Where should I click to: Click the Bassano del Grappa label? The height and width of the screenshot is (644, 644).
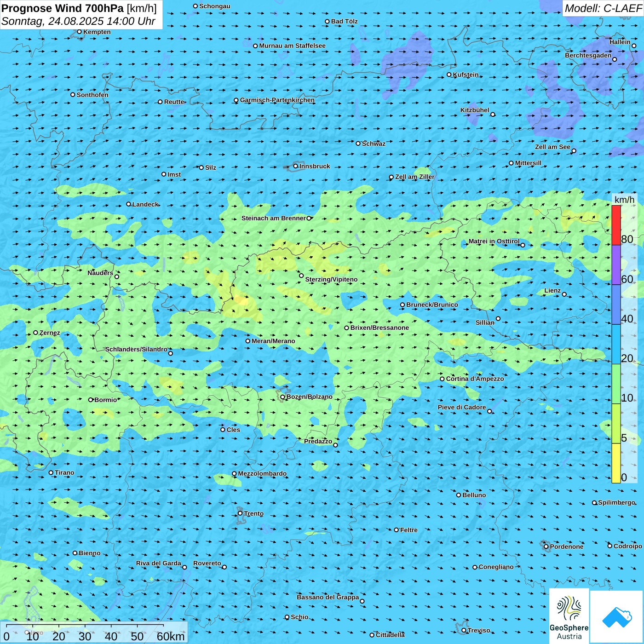[328, 597]
